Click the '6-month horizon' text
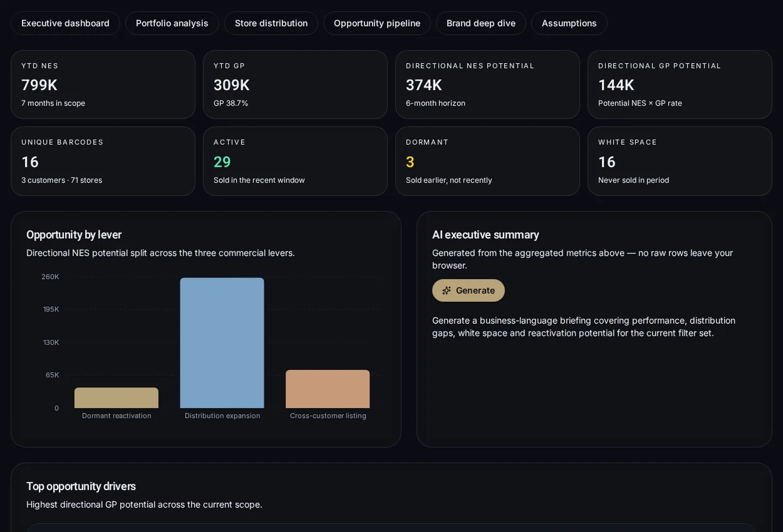 (436, 103)
